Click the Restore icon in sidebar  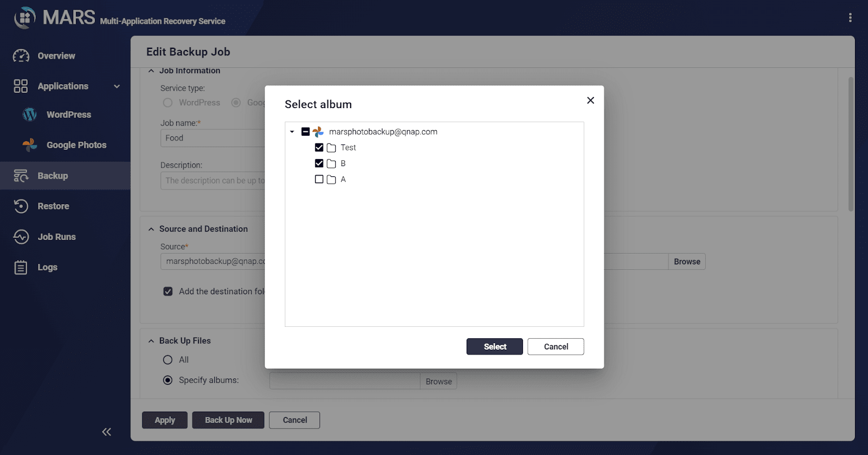pyautogui.click(x=21, y=206)
